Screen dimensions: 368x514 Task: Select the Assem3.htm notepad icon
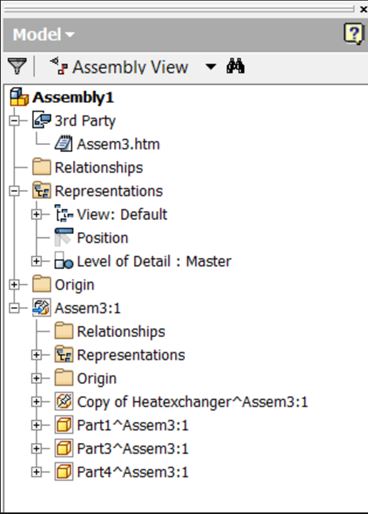point(63,144)
